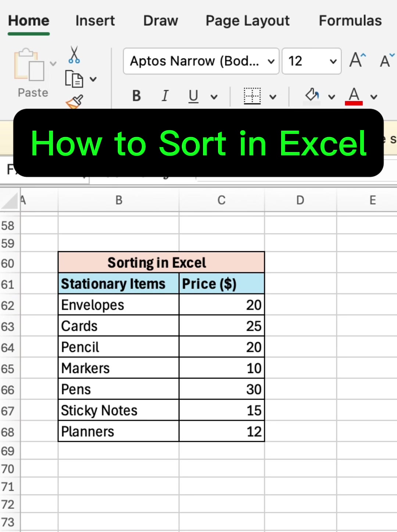Click the price 12 cell

[222, 431]
